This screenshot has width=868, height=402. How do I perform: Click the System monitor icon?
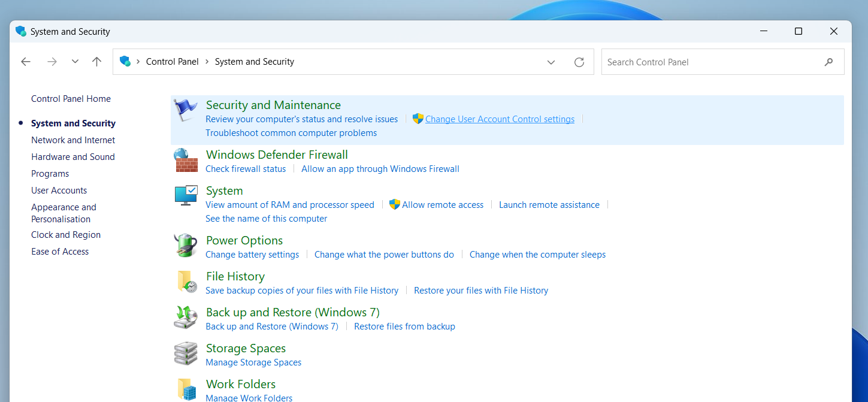point(186,195)
